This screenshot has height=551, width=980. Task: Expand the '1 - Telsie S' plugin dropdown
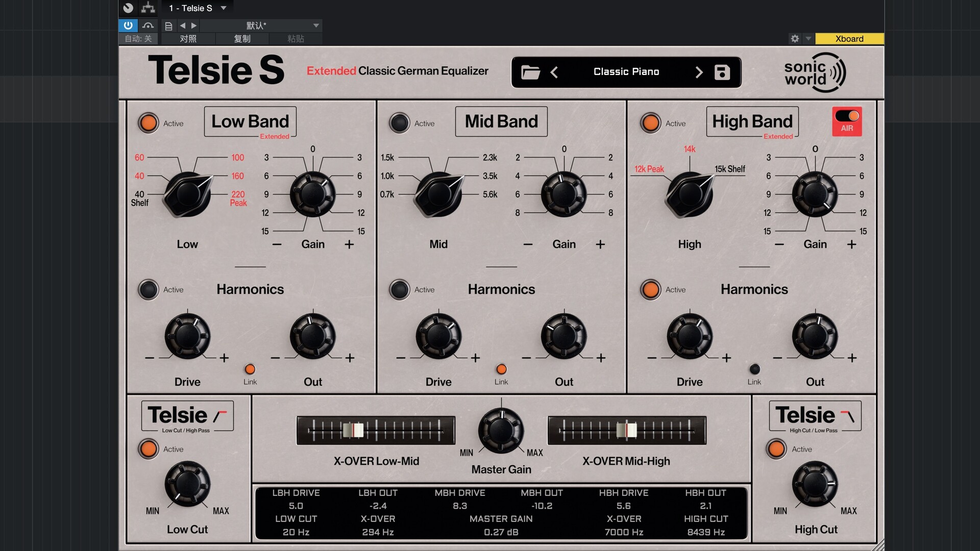tap(223, 8)
